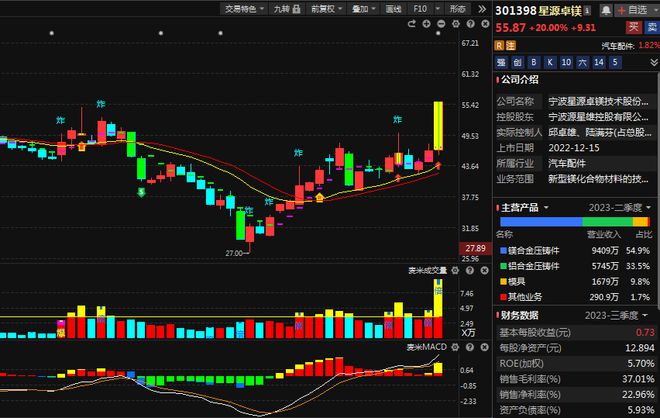
Task: Click the 汽车配件 sector link
Action: (x=618, y=45)
